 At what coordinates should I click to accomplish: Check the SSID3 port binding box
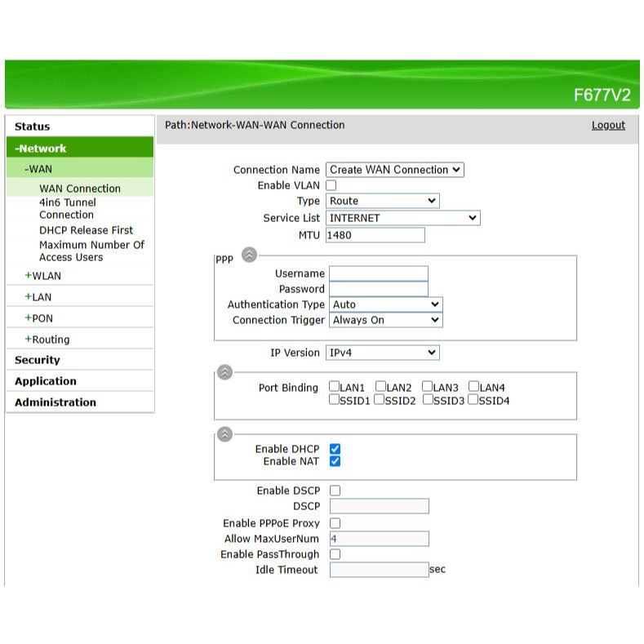429,400
